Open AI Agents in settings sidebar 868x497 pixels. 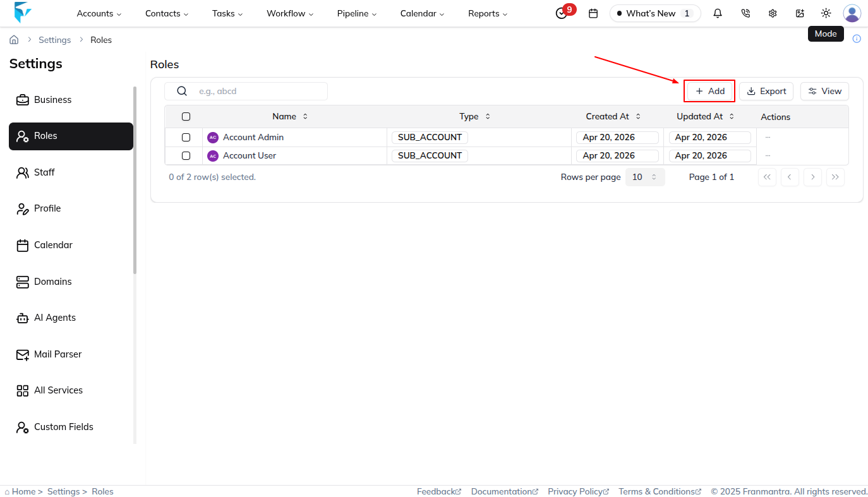pyautogui.click(x=71, y=318)
